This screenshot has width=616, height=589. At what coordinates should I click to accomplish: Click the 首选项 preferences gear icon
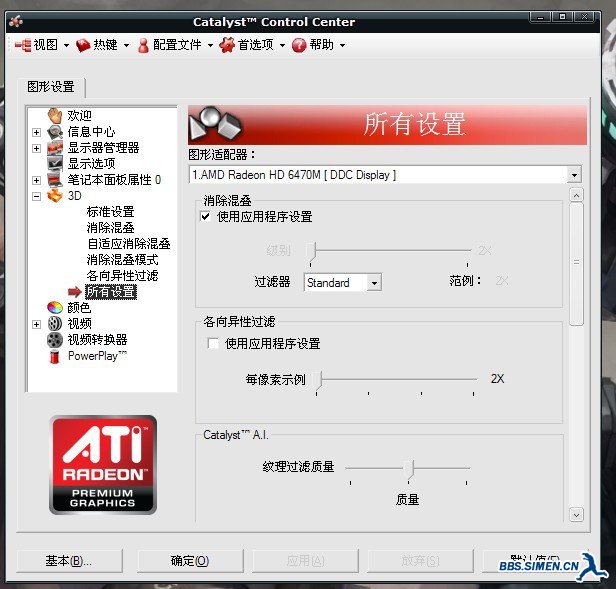(227, 45)
